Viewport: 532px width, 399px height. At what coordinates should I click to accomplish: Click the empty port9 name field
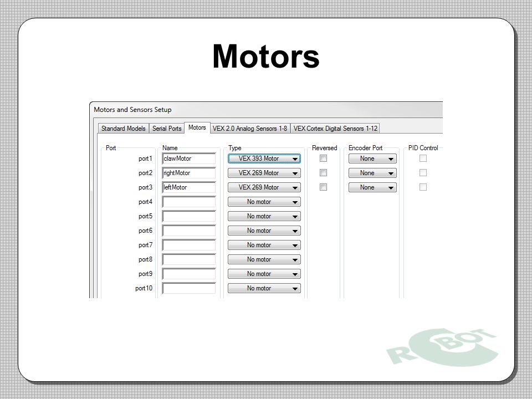[x=189, y=274]
